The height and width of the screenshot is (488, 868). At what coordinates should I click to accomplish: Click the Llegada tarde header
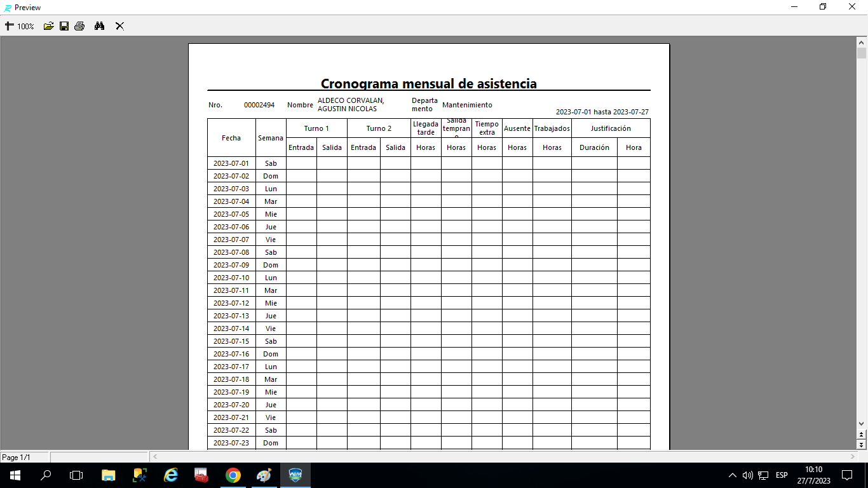(426, 128)
